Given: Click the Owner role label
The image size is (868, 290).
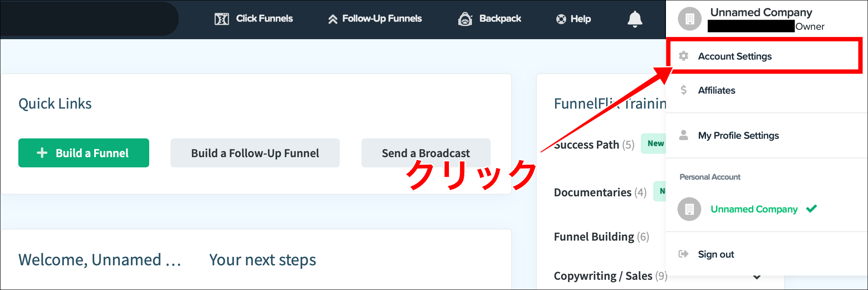Looking at the screenshot, I should [x=810, y=26].
